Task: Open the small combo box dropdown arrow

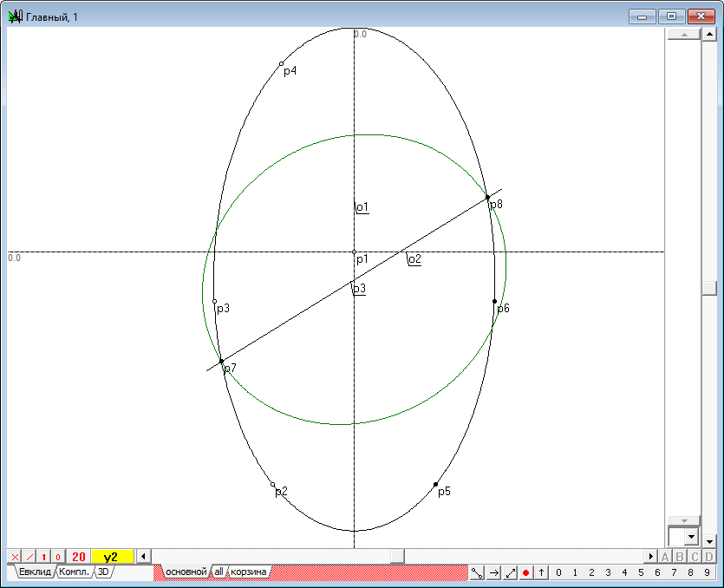Action: (691, 537)
